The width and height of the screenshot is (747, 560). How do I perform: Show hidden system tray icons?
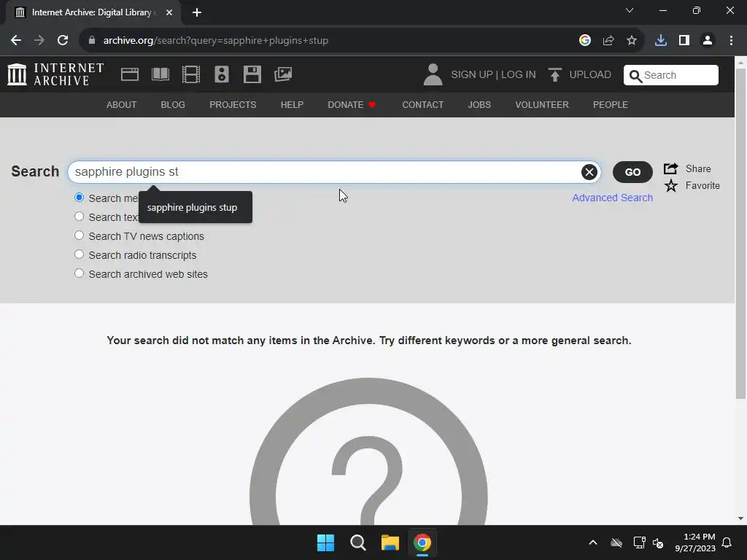[x=593, y=542]
